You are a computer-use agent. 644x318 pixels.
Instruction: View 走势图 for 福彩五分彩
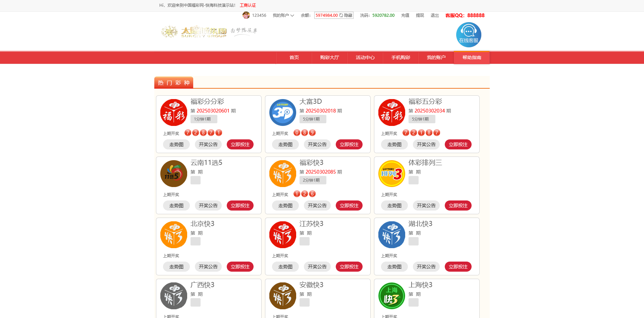[394, 144]
